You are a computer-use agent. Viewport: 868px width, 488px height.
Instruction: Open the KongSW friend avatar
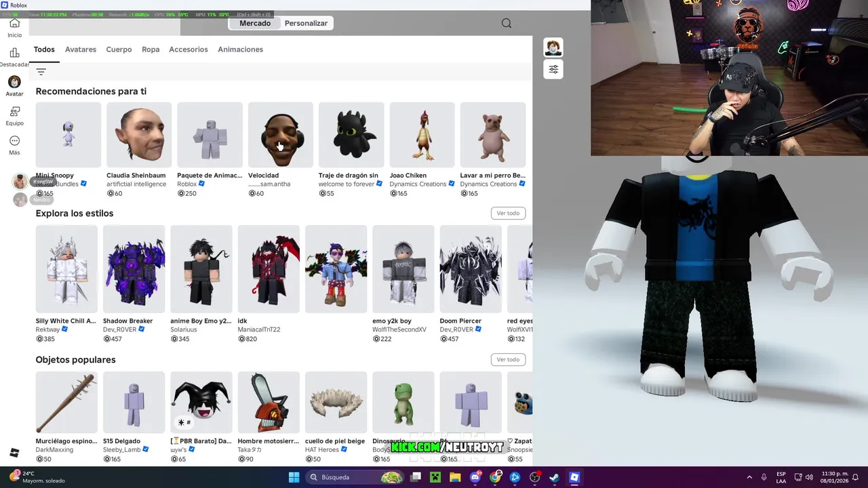pyautogui.click(x=20, y=181)
